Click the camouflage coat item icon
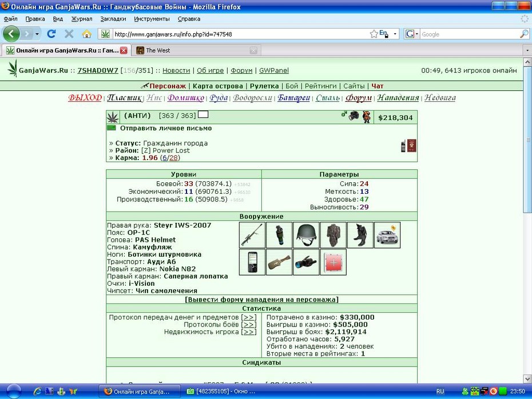 pyautogui.click(x=333, y=235)
